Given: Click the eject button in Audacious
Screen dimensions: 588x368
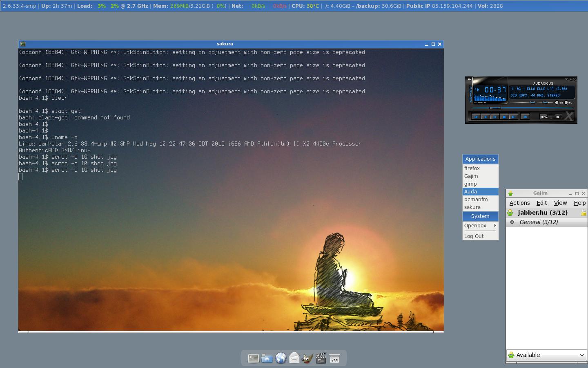Looking at the screenshot, I should point(525,117).
